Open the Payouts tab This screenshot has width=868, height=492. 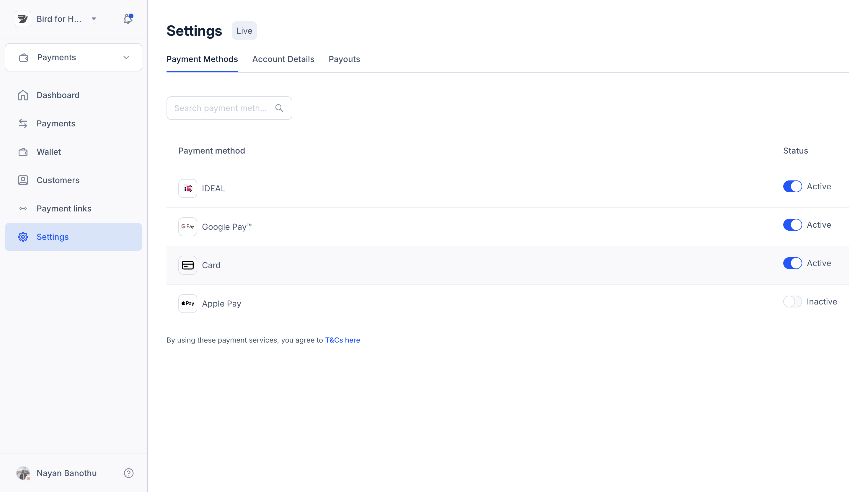344,59
